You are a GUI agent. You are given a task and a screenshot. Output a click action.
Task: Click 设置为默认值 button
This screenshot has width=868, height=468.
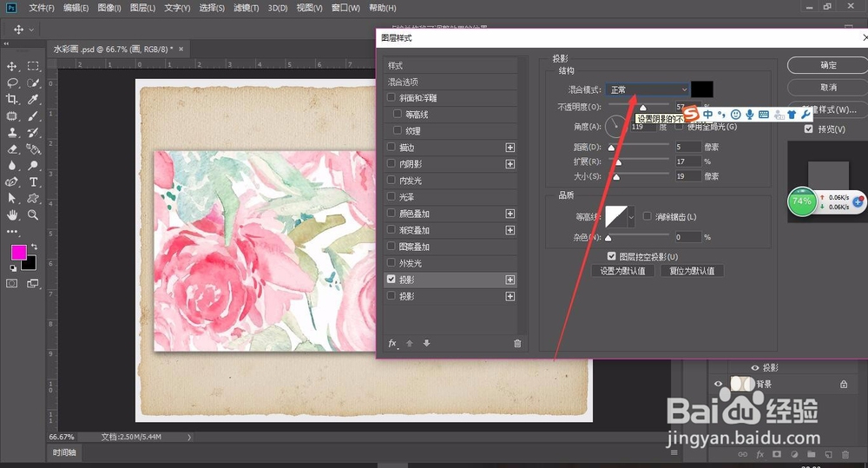point(622,271)
